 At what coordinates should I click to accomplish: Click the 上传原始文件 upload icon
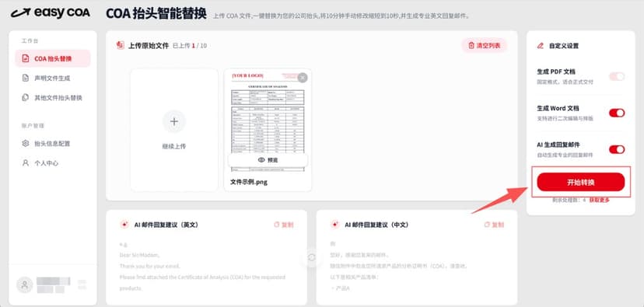click(121, 45)
